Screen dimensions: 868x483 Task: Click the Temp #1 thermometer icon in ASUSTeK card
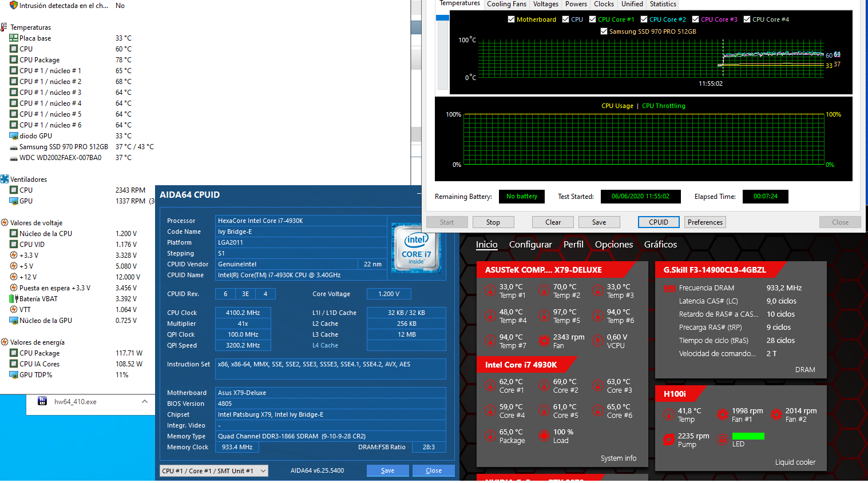pos(490,290)
